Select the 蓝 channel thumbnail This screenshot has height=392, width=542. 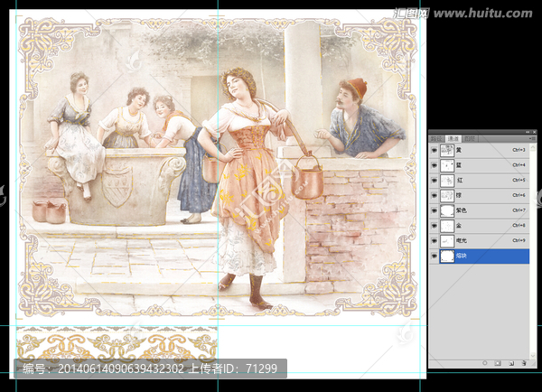[447, 165]
